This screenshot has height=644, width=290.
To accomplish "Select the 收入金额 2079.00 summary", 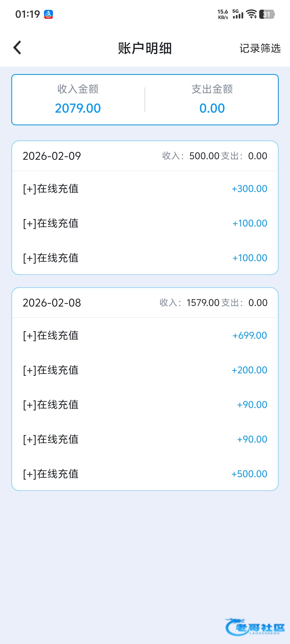I will tap(78, 99).
